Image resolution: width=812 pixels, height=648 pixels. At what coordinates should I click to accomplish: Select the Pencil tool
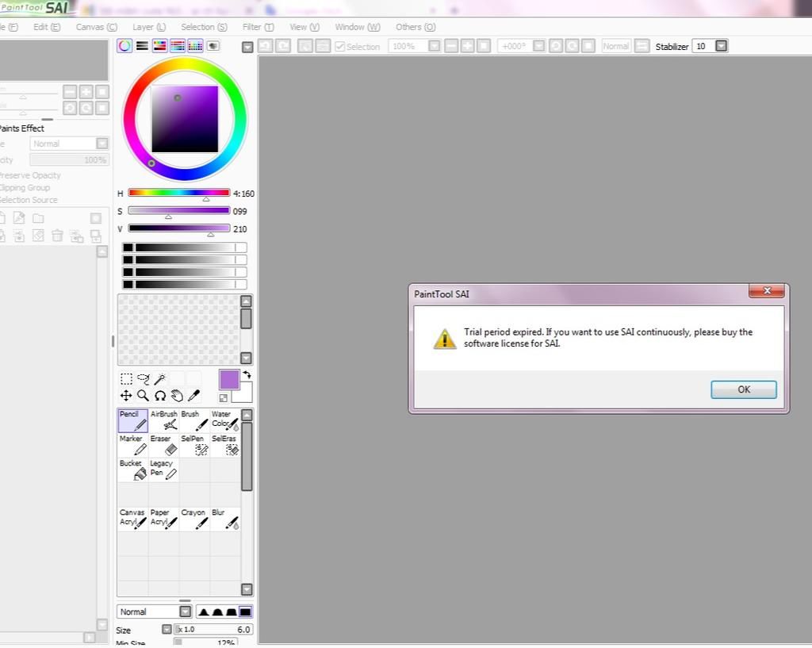point(133,420)
